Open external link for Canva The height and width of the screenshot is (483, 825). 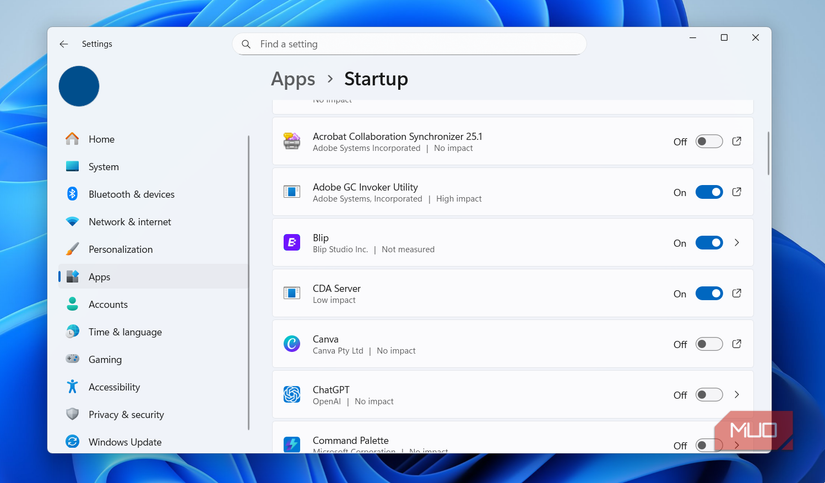(x=737, y=344)
